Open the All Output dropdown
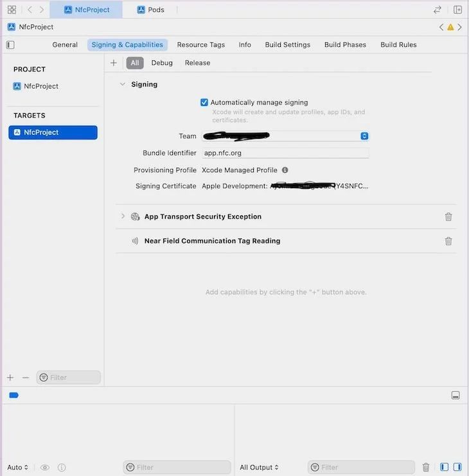 259,467
